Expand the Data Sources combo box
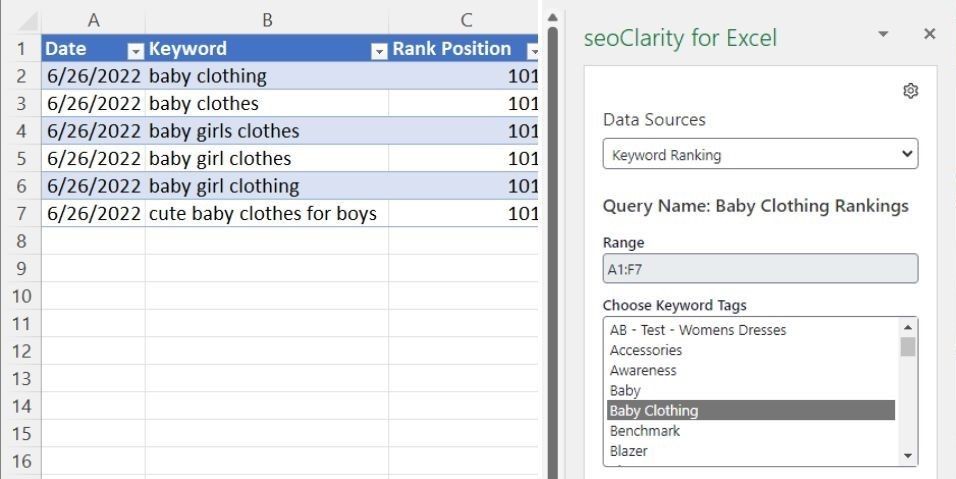 click(760, 155)
